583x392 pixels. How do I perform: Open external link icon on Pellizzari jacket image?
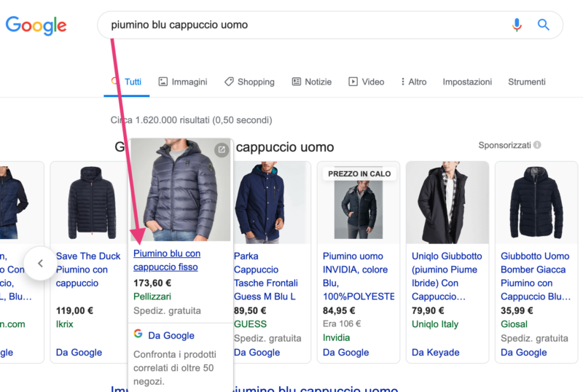point(222,150)
